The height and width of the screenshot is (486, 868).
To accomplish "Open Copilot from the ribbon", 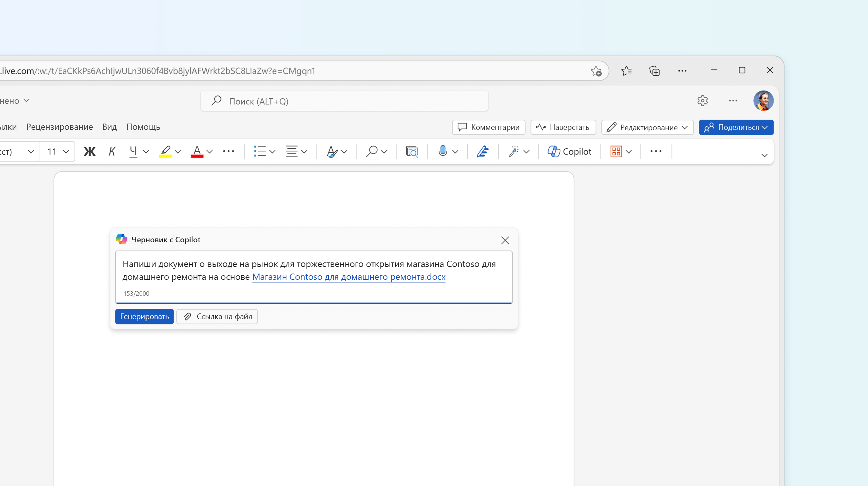I will 569,151.
